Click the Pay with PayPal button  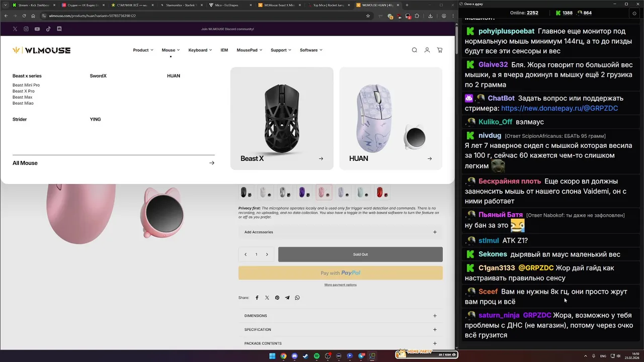coord(341,273)
